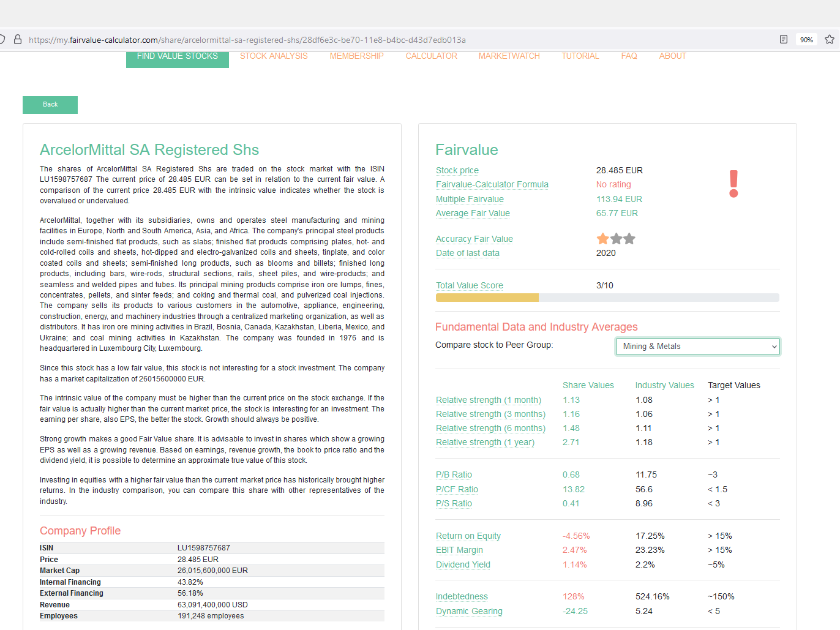Click the 113.94 EUR multiple fairvalue value

coord(619,199)
